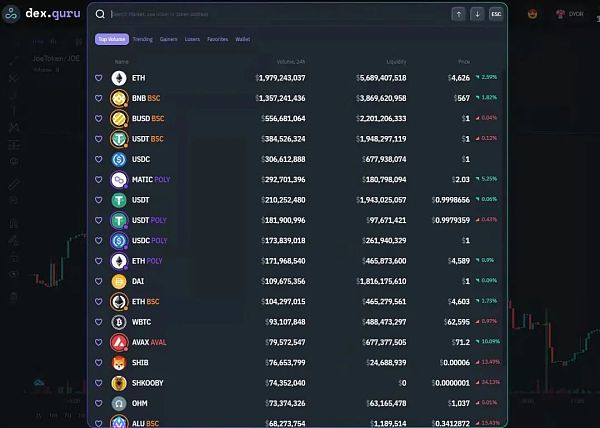Click the down arrow navigation button

(477, 15)
